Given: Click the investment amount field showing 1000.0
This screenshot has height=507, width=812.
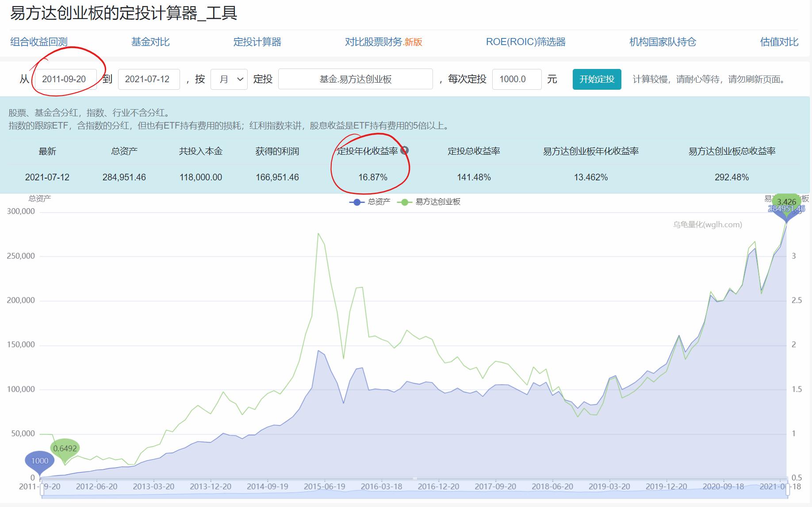Looking at the screenshot, I should [x=517, y=79].
